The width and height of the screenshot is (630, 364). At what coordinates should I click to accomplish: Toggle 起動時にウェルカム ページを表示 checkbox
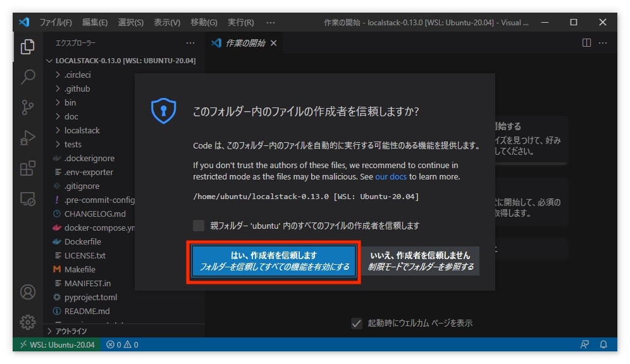click(x=356, y=323)
